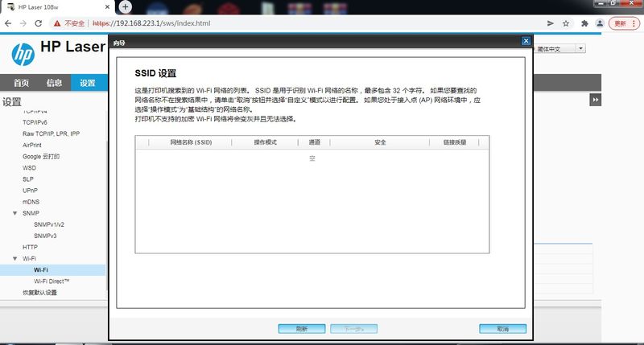Screen dimensions: 644x345
Task: Open Wi-Fi Direct in the sidebar
Action: click(x=52, y=281)
